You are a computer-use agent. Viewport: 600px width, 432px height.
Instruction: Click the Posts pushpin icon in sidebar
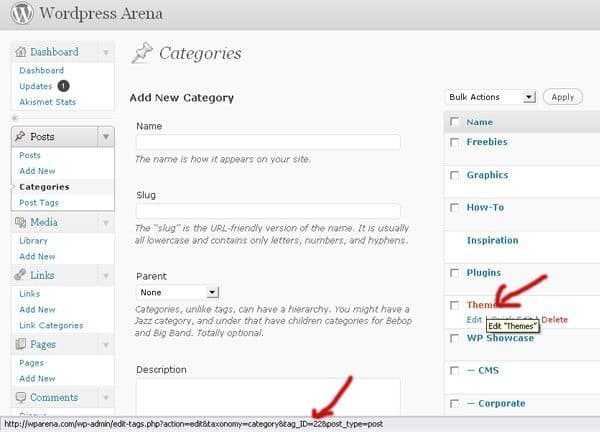(20, 136)
